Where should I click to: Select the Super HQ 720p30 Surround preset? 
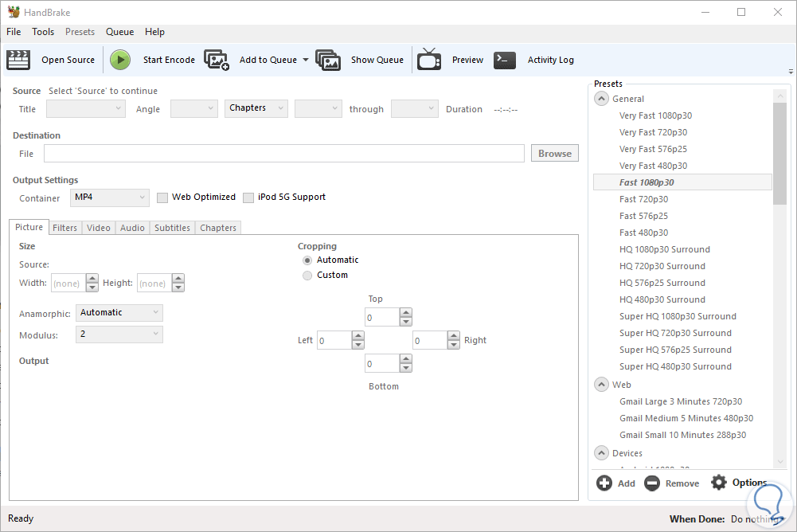coord(675,333)
